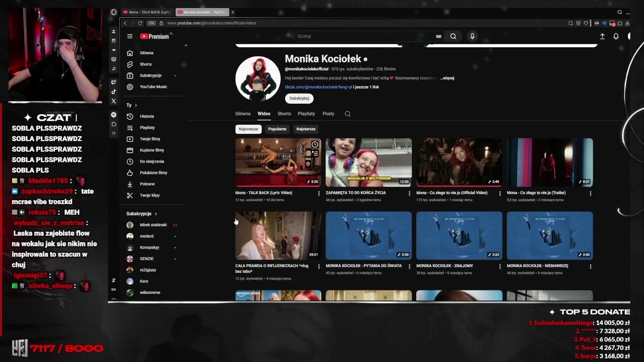
Task: Expand the Ty section chevron
Action: (x=135, y=105)
